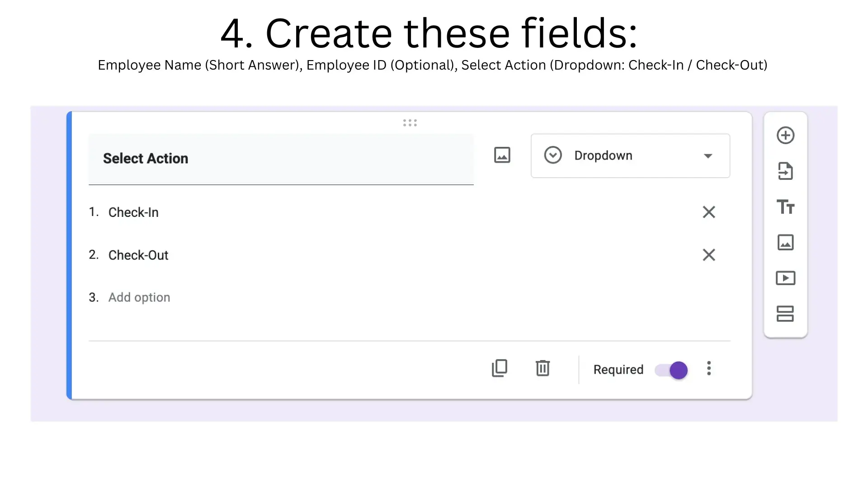The height and width of the screenshot is (488, 868).
Task: Remove the Check-In option
Action: 708,212
